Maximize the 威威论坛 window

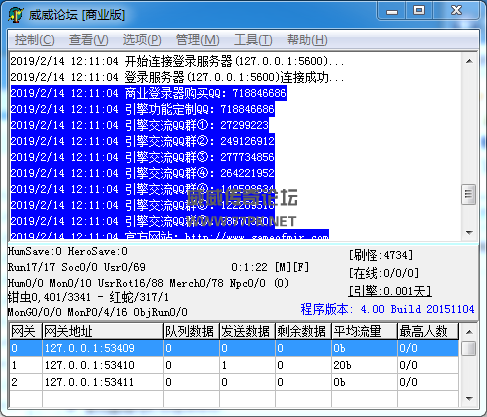tap(419, 11)
